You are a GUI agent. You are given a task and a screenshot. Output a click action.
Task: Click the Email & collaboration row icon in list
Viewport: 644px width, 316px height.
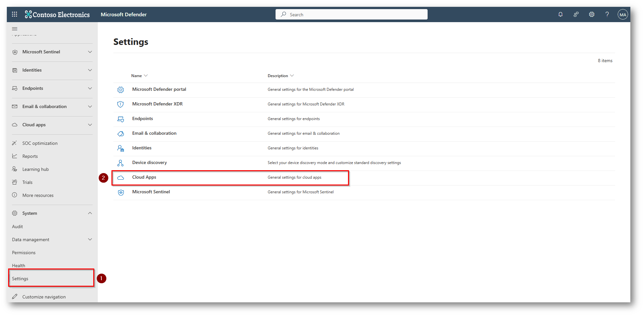click(x=121, y=134)
